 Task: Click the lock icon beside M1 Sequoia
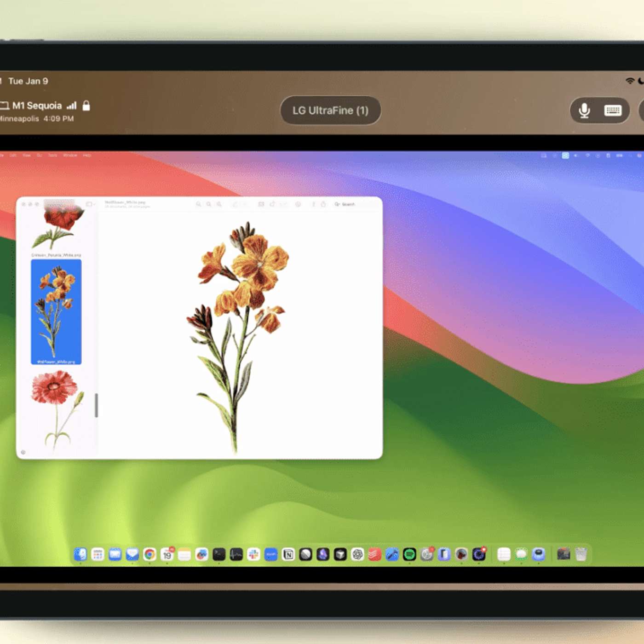pyautogui.click(x=86, y=106)
